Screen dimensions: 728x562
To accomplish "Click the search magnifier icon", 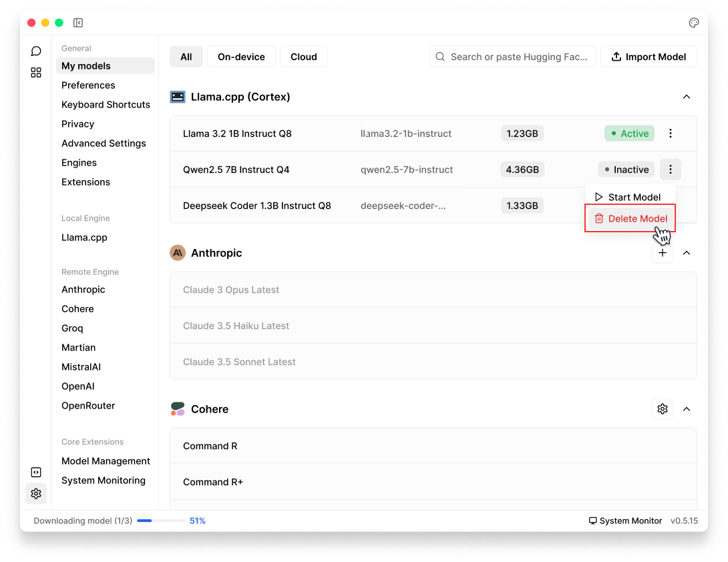I will coord(440,57).
